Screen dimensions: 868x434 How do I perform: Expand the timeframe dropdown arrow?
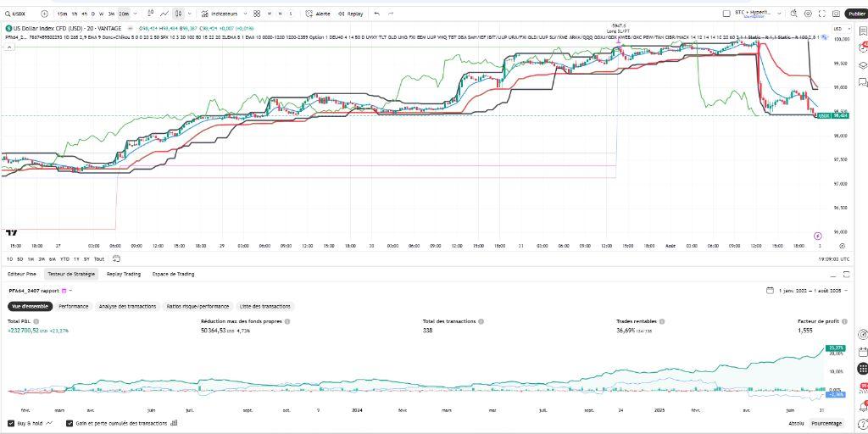[x=135, y=14]
